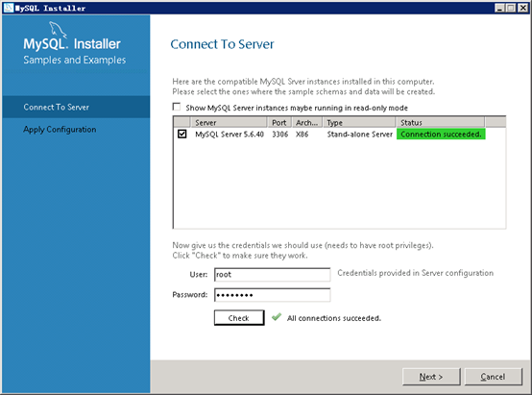
Task: Click the green checkmark next to Check
Action: click(277, 317)
